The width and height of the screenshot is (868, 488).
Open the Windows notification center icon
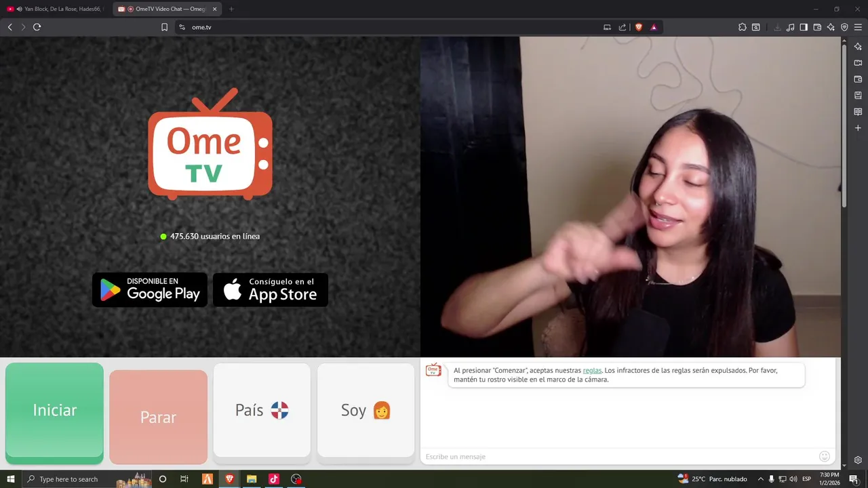(x=854, y=479)
